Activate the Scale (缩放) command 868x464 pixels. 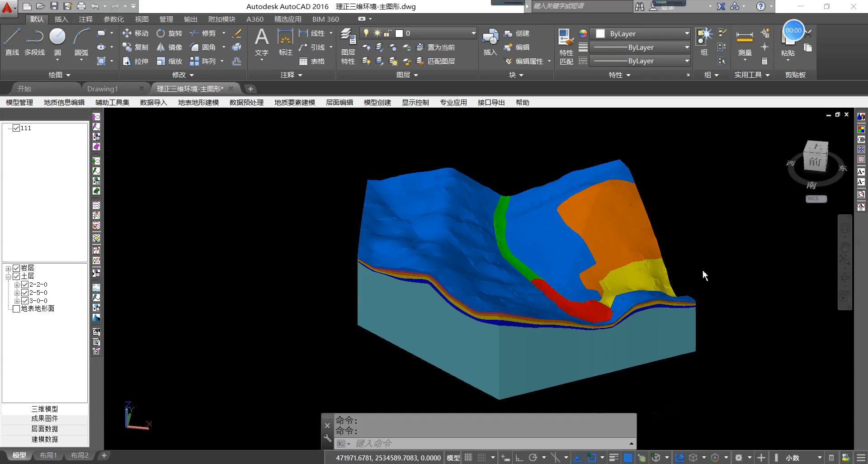[170, 61]
